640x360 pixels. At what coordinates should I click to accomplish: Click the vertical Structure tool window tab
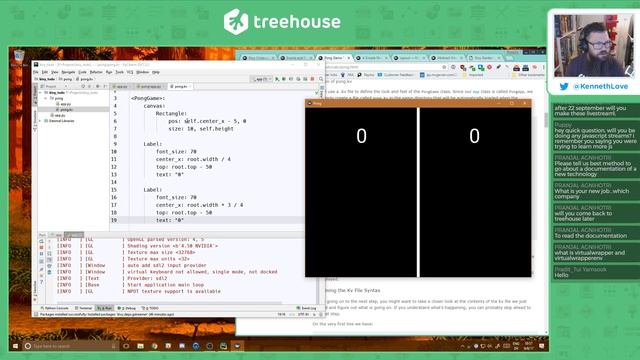(35, 121)
